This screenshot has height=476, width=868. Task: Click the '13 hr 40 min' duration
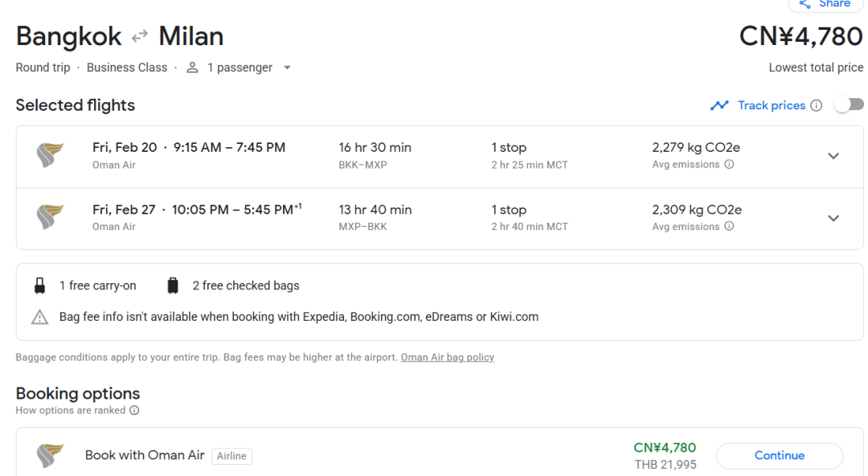tap(375, 210)
